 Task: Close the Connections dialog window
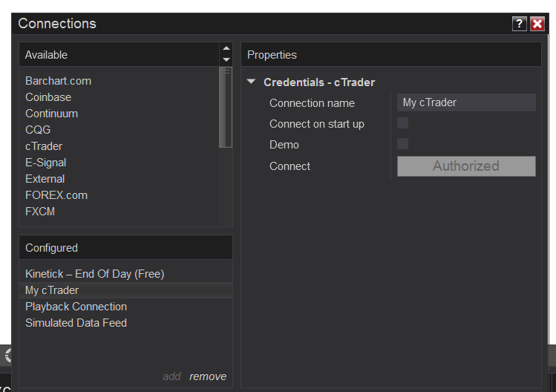pyautogui.click(x=537, y=24)
